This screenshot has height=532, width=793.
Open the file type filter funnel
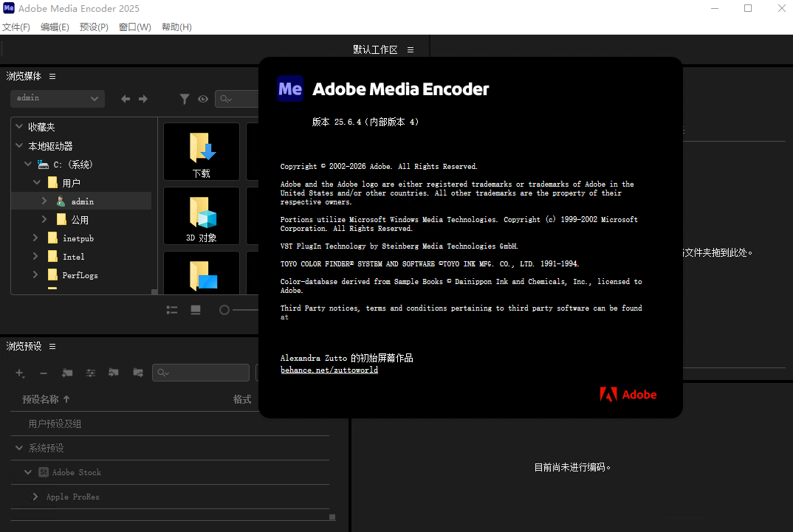[x=185, y=99]
